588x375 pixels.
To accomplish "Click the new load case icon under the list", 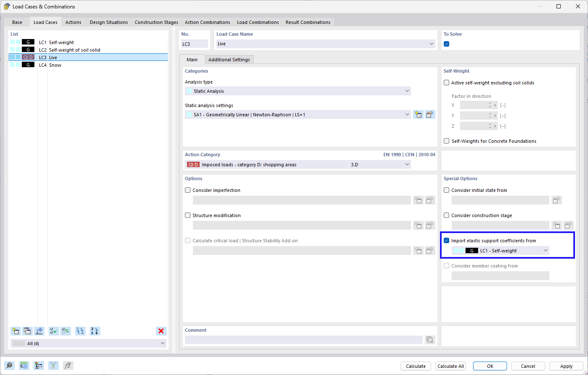I will [16, 331].
